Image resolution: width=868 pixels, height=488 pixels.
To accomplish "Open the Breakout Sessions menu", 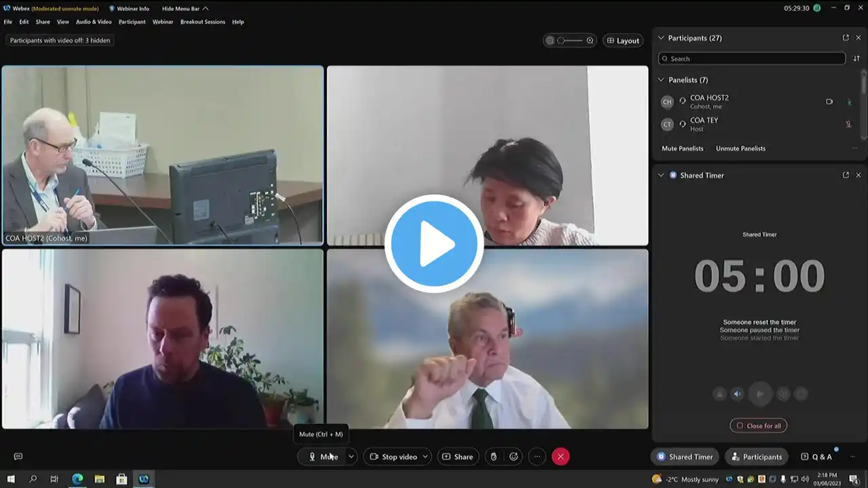I will [x=203, y=22].
